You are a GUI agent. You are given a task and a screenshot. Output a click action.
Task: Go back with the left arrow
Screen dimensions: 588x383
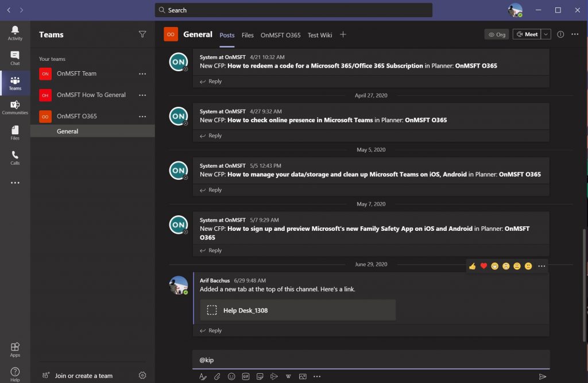pyautogui.click(x=9, y=10)
